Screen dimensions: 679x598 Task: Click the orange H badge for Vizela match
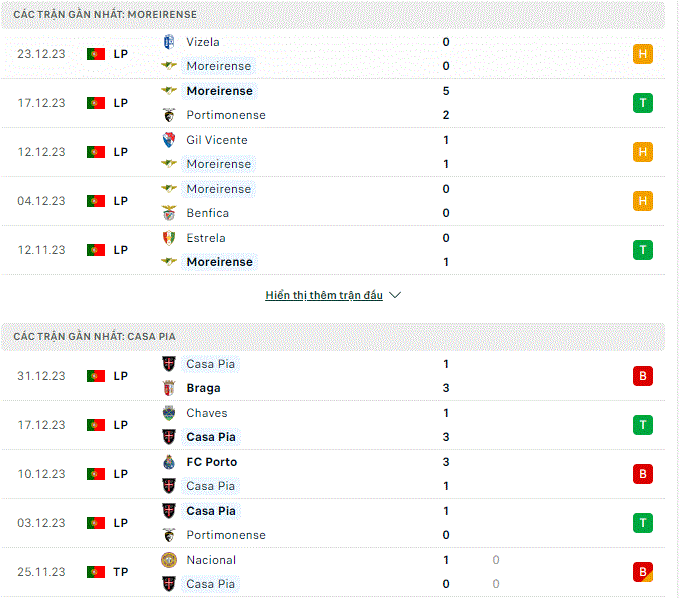click(643, 54)
